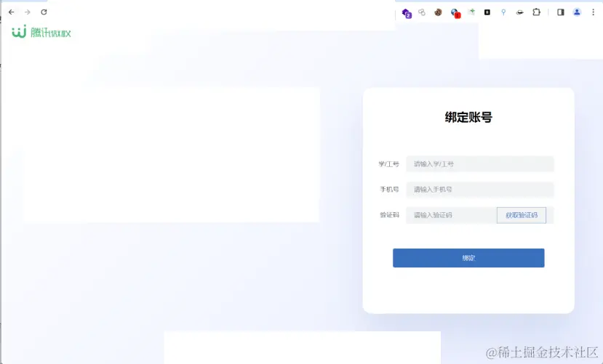Toggle the browser side panel icon
Screen dimensions: 603x364
[x=561, y=12]
